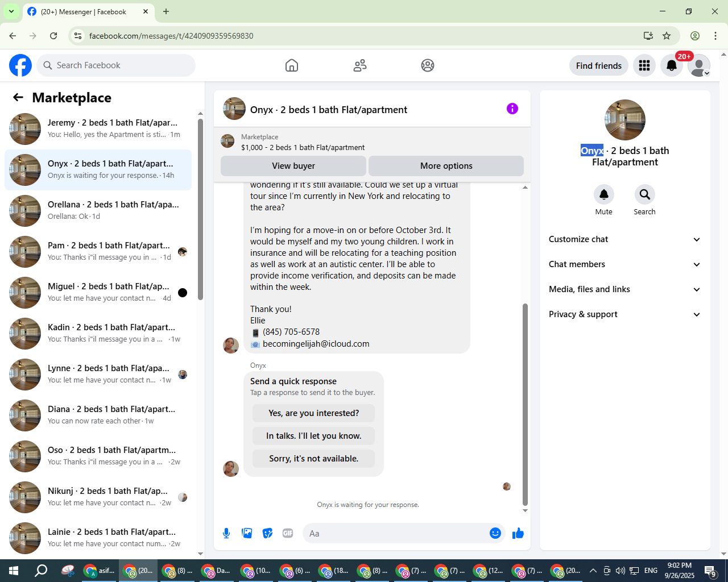Open Orellana's conversation
This screenshot has width=728, height=582.
[98, 211]
